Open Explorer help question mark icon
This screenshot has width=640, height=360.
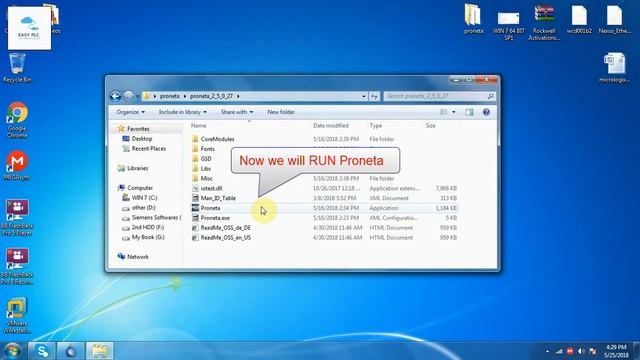click(486, 112)
